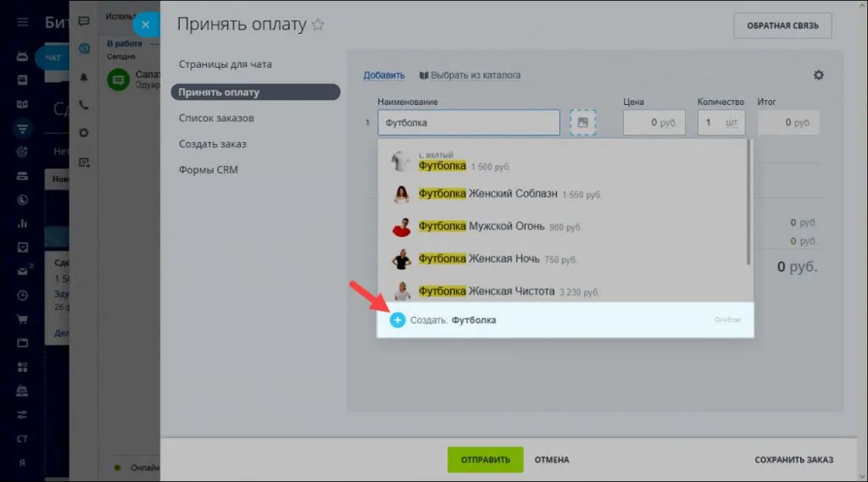Click the Выбрать из каталога link
Screen dimensions: 868x482
point(475,75)
